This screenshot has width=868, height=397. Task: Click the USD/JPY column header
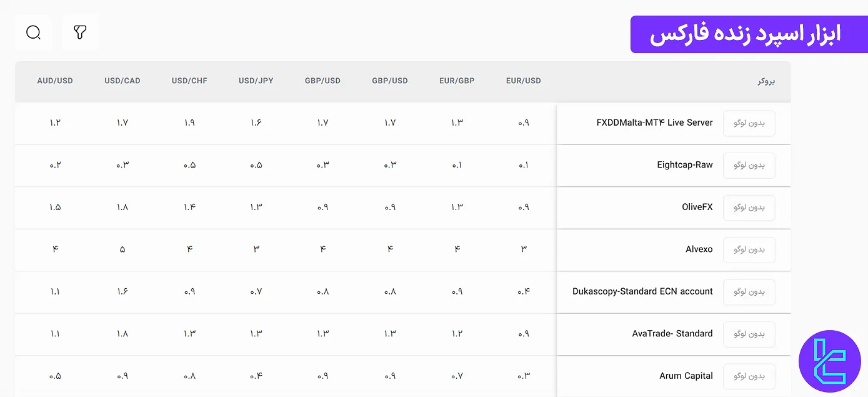(x=256, y=81)
